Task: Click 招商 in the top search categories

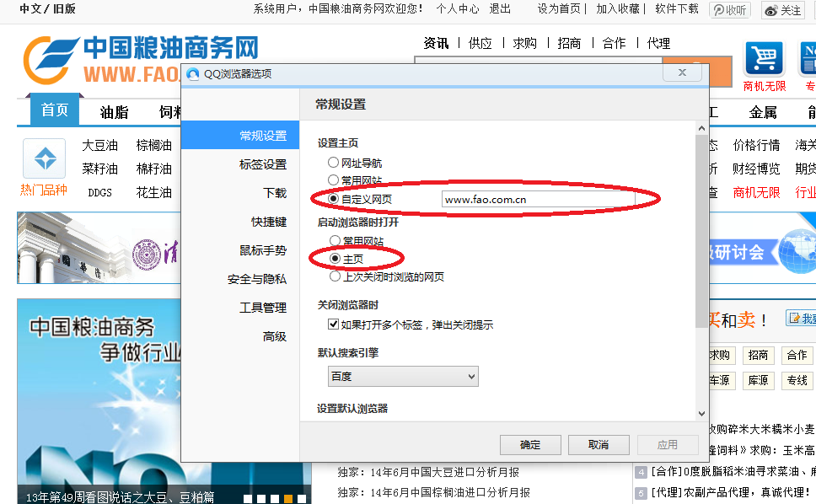Action: tap(569, 43)
